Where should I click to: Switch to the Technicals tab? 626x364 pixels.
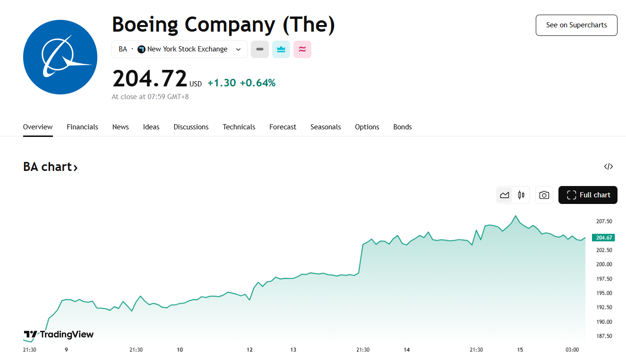pos(239,127)
